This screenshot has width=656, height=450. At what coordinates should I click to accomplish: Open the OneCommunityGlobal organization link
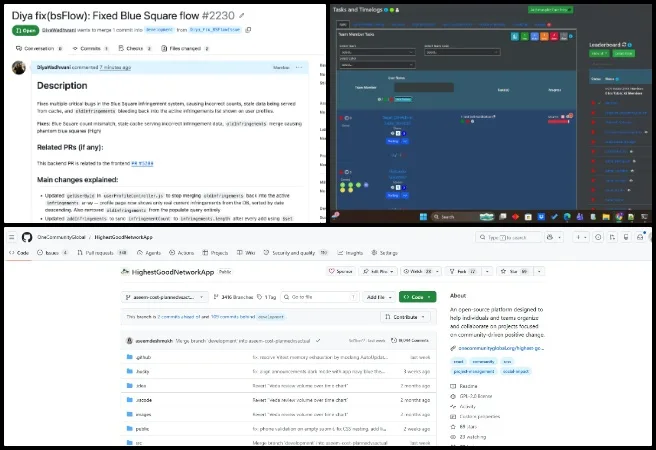click(x=61, y=237)
